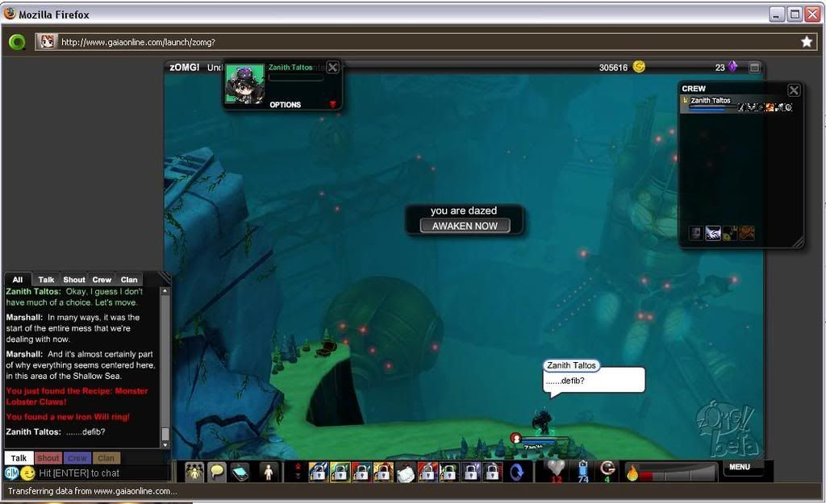Screen dimensions: 826x504
Task: Activate the white defibrillate glove ring
Action: point(405,472)
